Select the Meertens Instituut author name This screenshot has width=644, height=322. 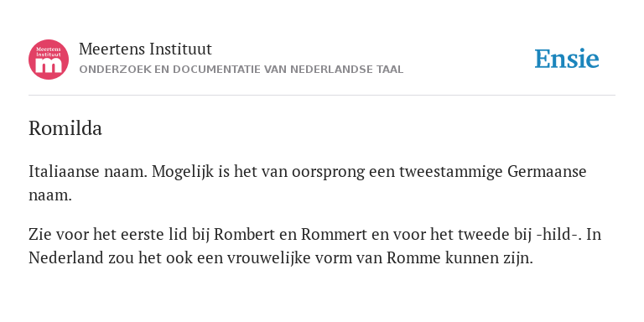click(x=145, y=49)
